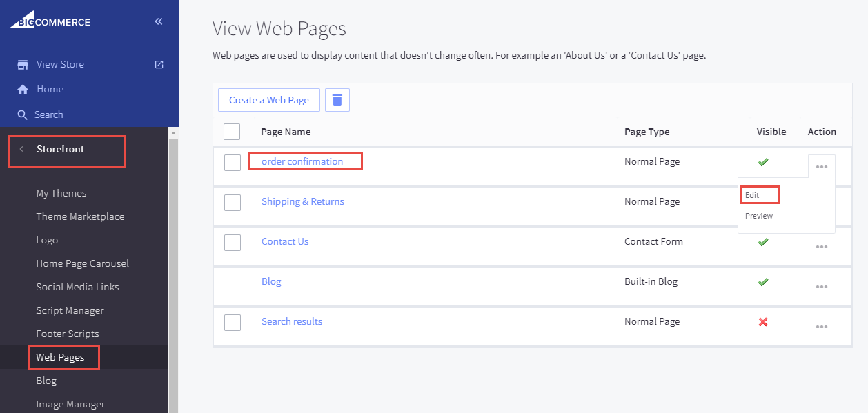The width and height of the screenshot is (868, 413).
Task: Select the Shipping & Returns checkbox
Action: pyautogui.click(x=233, y=202)
